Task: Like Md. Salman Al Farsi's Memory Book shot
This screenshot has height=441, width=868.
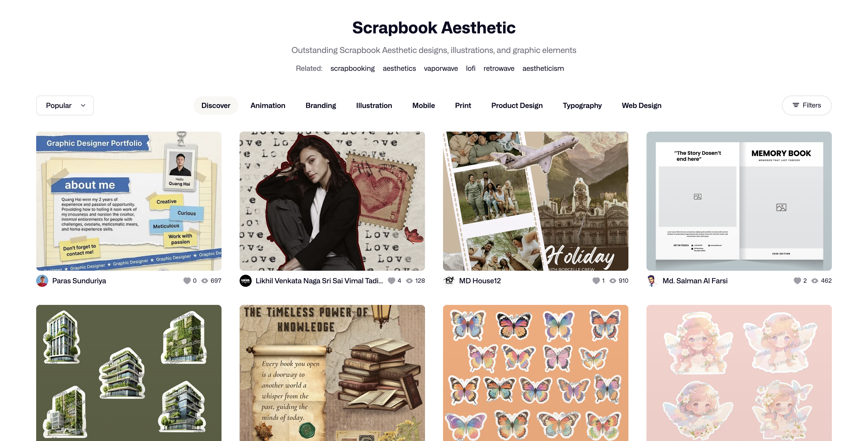Action: click(797, 281)
